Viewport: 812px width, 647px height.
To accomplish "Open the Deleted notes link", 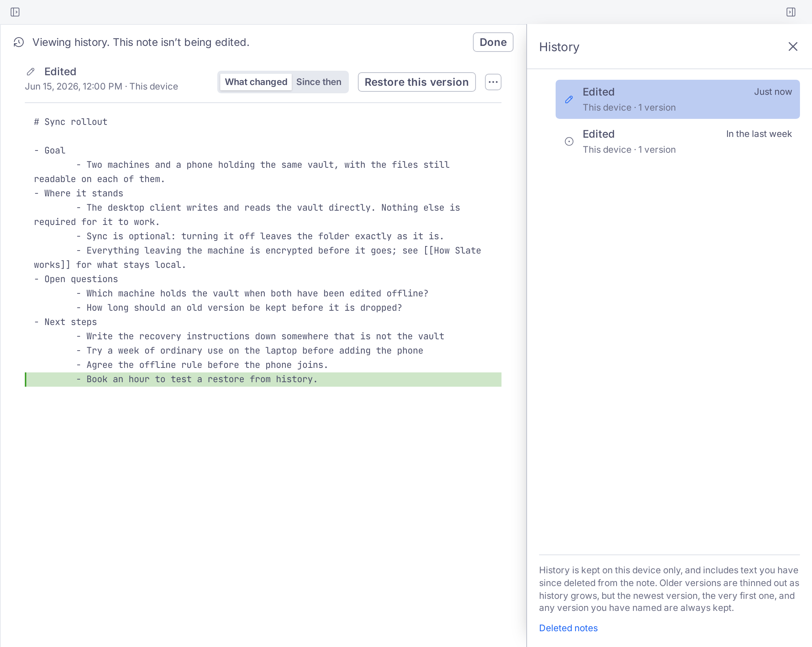I will pos(568,628).
